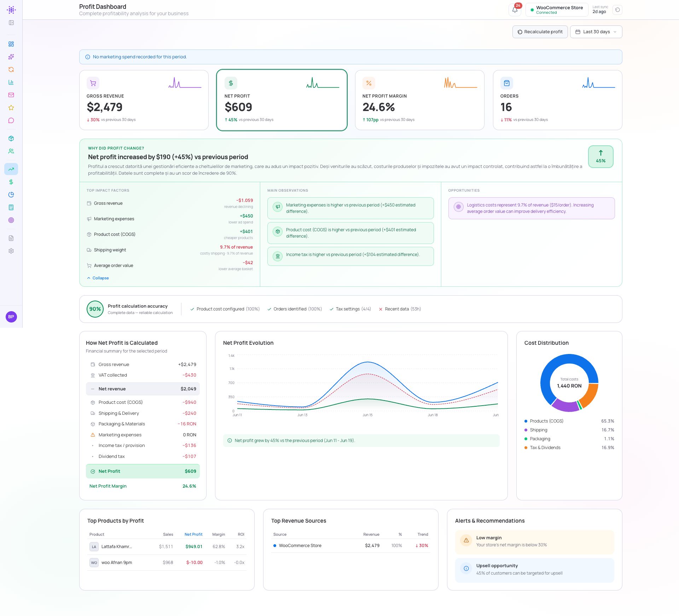Screen dimensions: 679x616
Task: Click the Product cost configured (100%) status
Action: (x=225, y=309)
